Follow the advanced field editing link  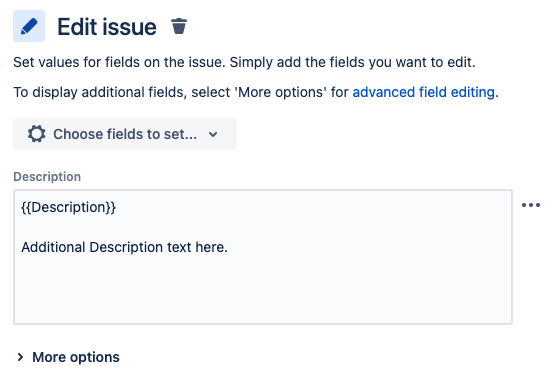click(x=423, y=92)
